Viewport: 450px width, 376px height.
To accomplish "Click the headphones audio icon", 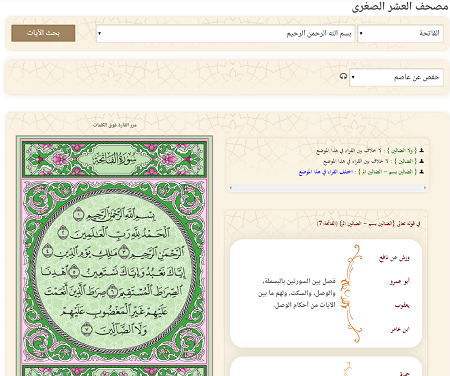I will pos(343,77).
